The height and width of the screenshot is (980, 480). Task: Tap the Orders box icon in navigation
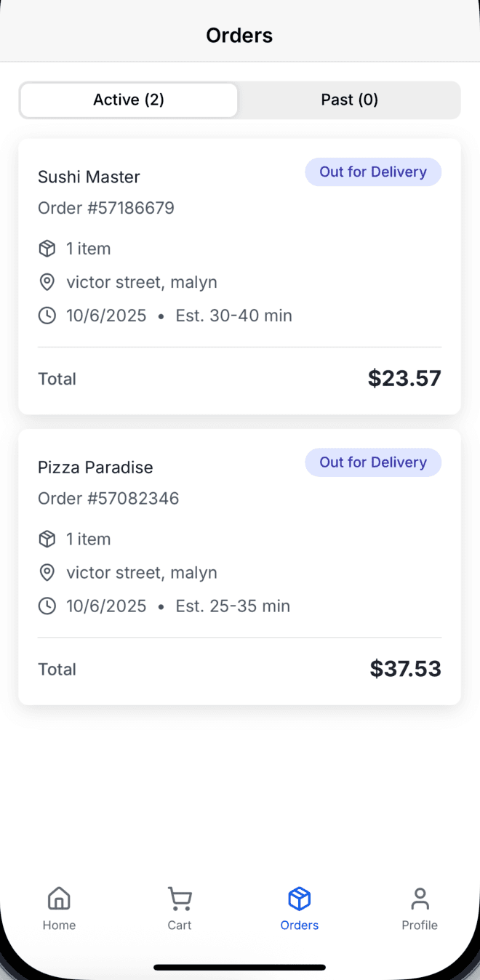point(299,899)
